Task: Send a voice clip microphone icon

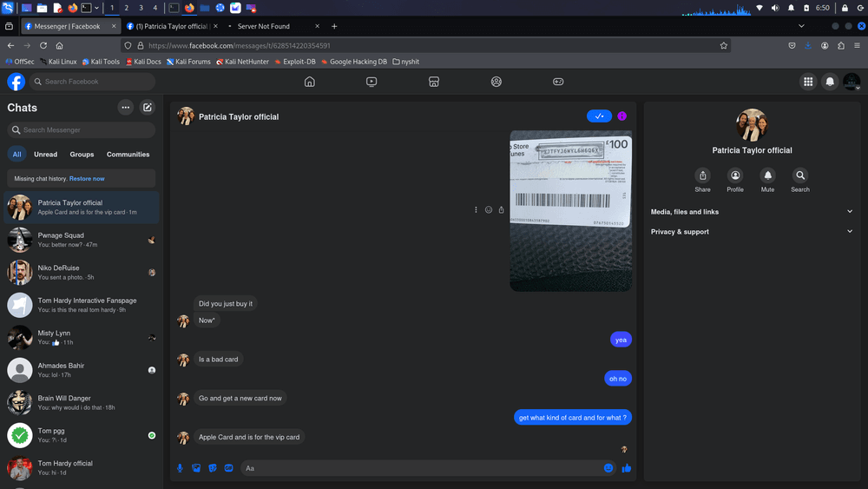Action: click(180, 468)
